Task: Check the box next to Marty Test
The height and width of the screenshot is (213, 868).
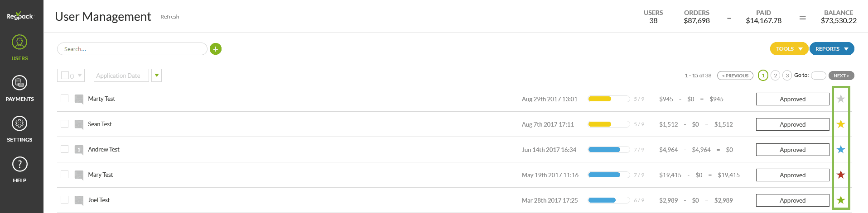Action: pos(65,99)
